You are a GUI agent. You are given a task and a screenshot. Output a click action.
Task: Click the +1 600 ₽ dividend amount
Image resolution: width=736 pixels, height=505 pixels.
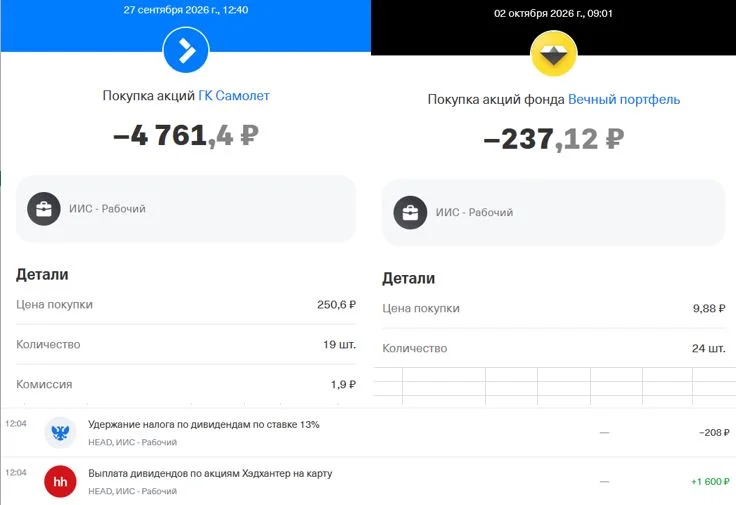pyautogui.click(x=710, y=482)
